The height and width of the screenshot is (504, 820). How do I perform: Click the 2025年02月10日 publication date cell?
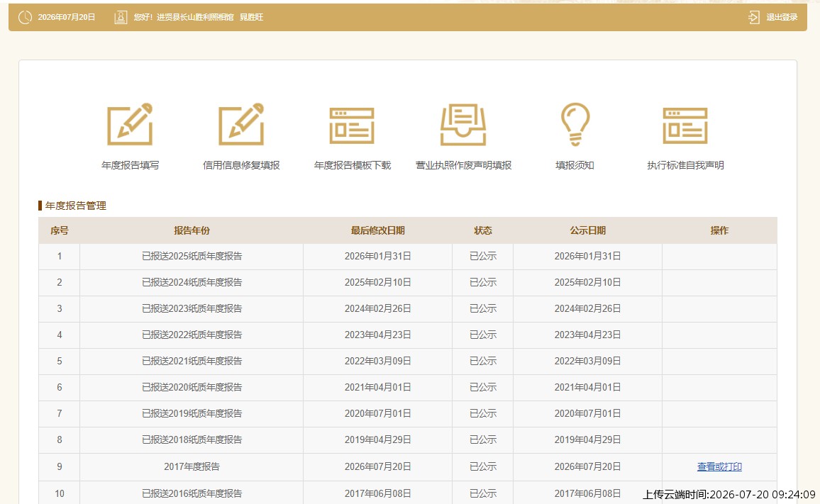coord(588,282)
